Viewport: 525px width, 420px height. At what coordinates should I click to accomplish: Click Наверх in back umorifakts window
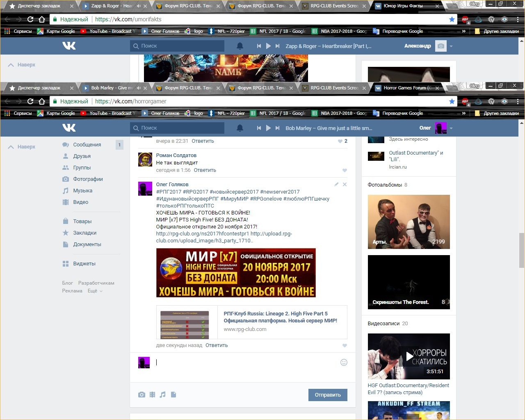[x=22, y=65]
